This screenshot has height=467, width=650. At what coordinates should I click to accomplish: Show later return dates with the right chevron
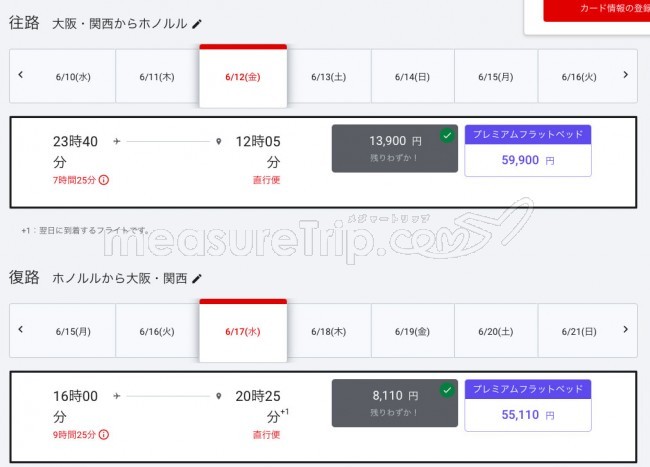(x=626, y=329)
